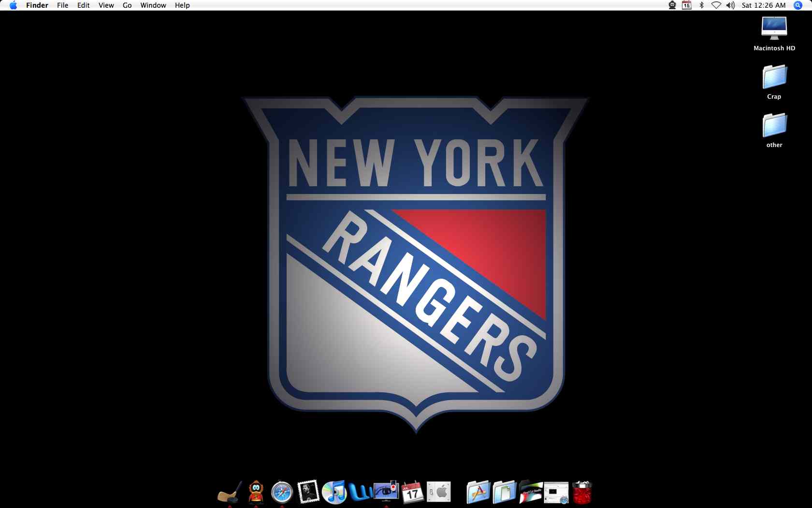Viewport: 812px width, 508px height.
Task: Open the red Trash in the Dock
Action: pos(582,493)
